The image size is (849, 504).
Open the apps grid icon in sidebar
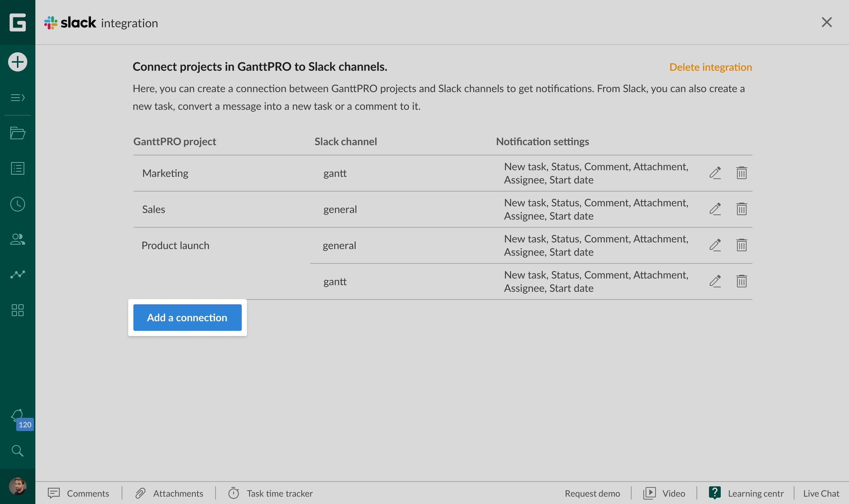(18, 310)
